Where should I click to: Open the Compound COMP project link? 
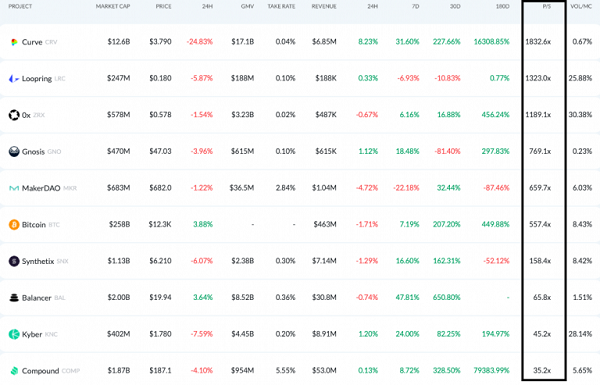tap(51, 371)
